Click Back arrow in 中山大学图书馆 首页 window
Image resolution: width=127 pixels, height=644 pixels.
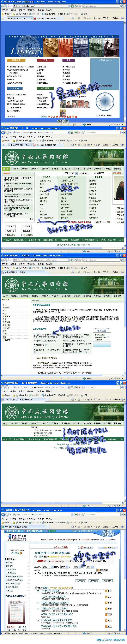point(3,132)
